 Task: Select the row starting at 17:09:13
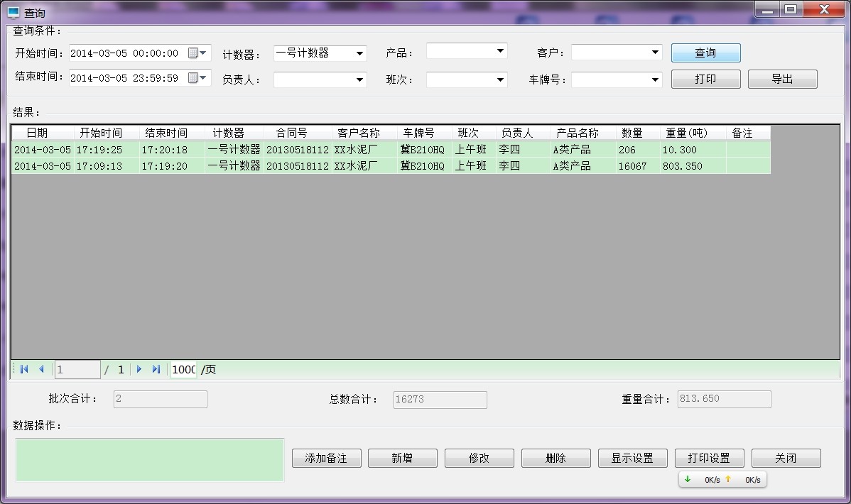point(391,166)
